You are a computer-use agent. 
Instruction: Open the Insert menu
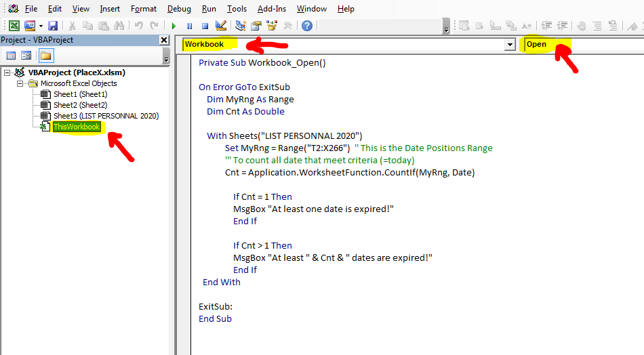pos(110,9)
